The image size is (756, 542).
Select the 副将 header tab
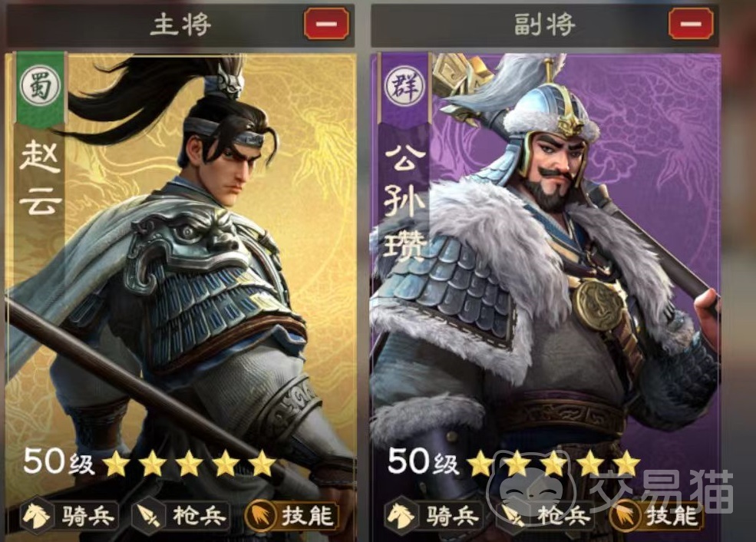coord(545,24)
